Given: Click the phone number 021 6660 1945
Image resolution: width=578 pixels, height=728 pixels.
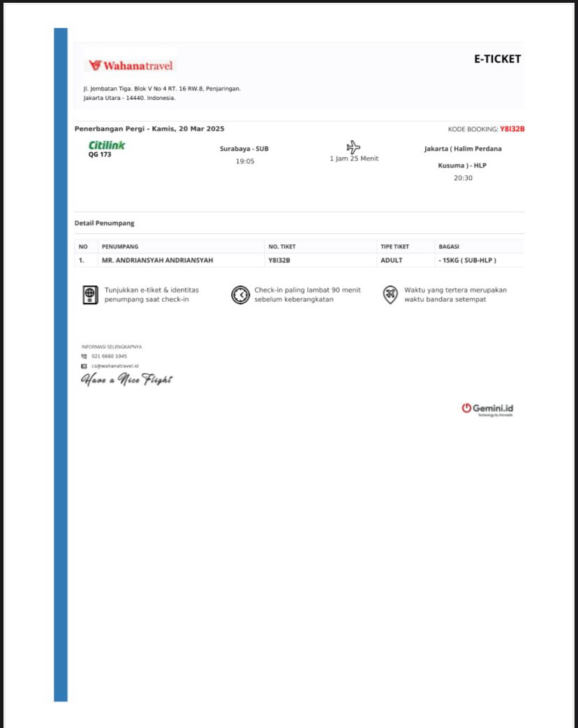Looking at the screenshot, I should click(x=109, y=356).
